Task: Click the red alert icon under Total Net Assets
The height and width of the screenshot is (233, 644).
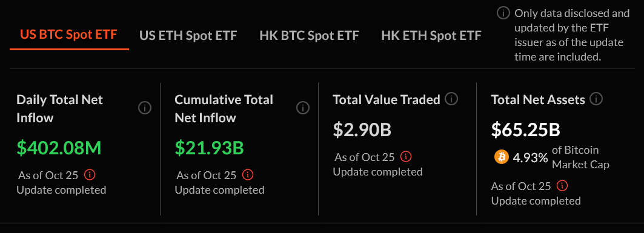Action: [x=562, y=186]
